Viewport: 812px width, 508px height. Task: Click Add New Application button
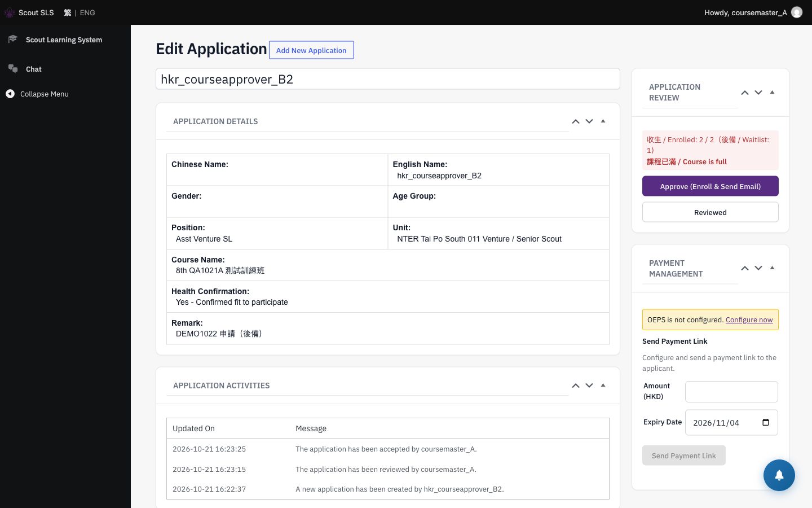coord(311,50)
